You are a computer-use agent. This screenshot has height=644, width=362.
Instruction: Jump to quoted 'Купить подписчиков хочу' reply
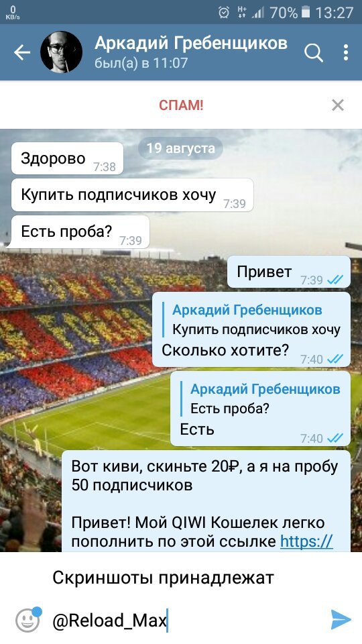(x=251, y=320)
